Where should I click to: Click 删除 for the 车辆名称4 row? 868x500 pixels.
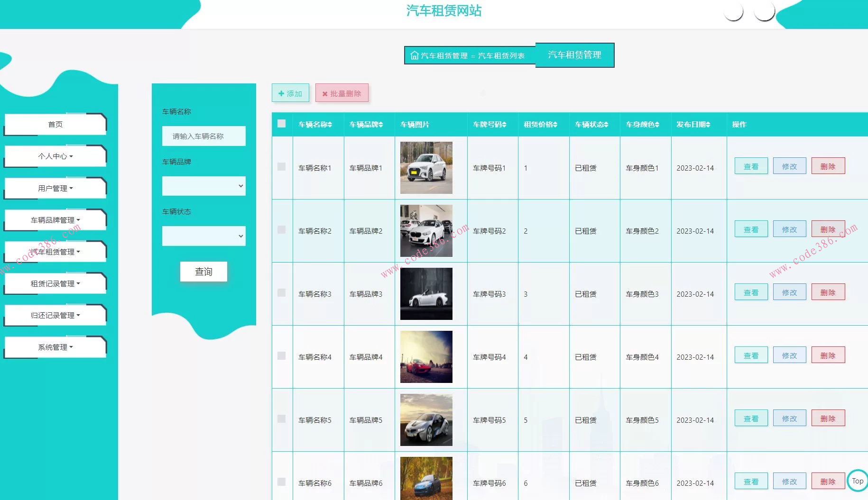828,355
